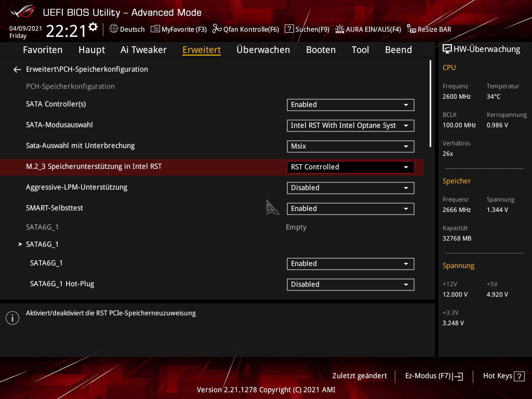Open the SATA6G_1 Hot-Plug dropdown

click(x=351, y=284)
